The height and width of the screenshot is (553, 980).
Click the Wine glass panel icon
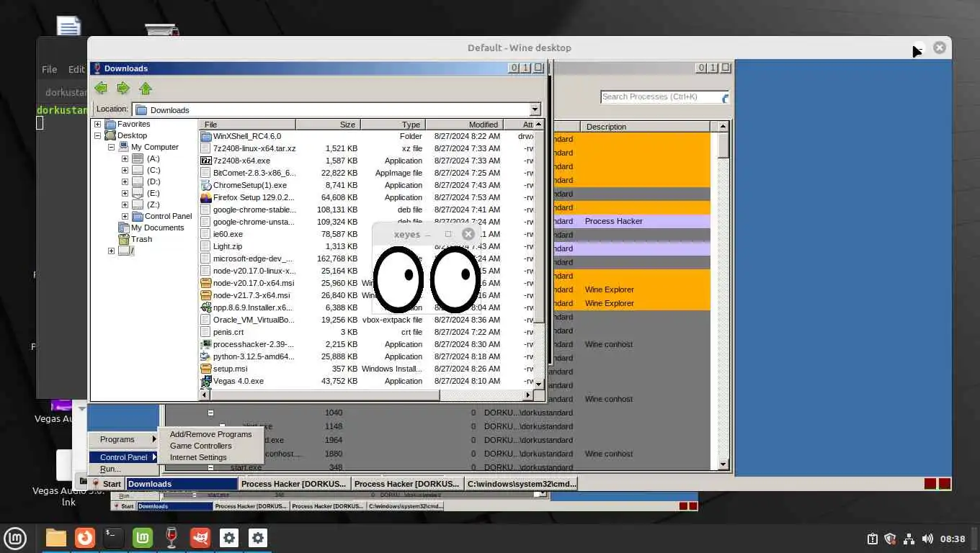[x=171, y=538]
